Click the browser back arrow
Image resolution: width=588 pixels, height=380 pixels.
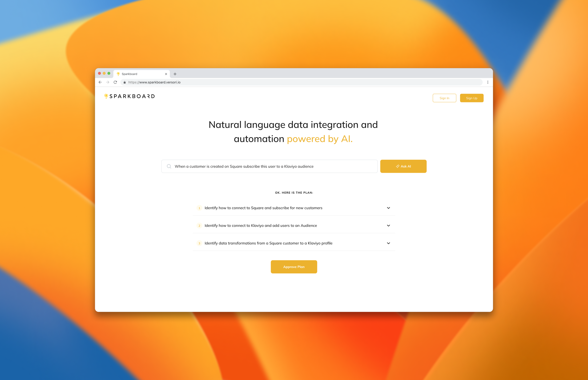[x=100, y=82]
